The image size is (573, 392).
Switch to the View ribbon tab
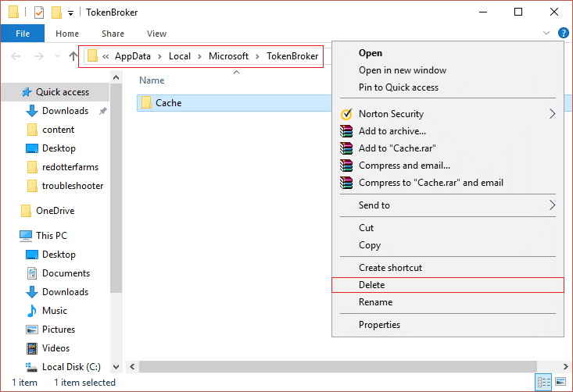[x=156, y=34]
